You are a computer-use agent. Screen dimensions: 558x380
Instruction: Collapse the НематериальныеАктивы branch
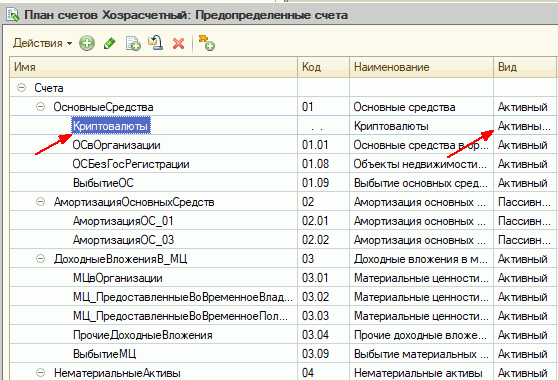[41, 373]
